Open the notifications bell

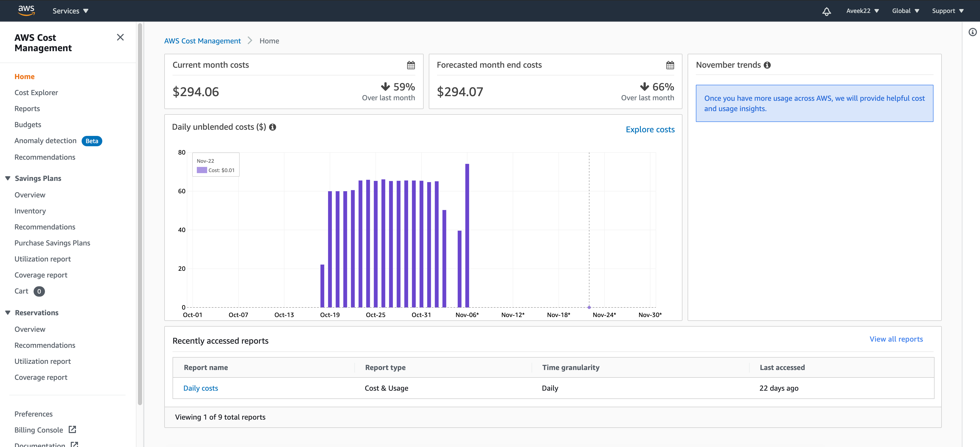point(826,11)
